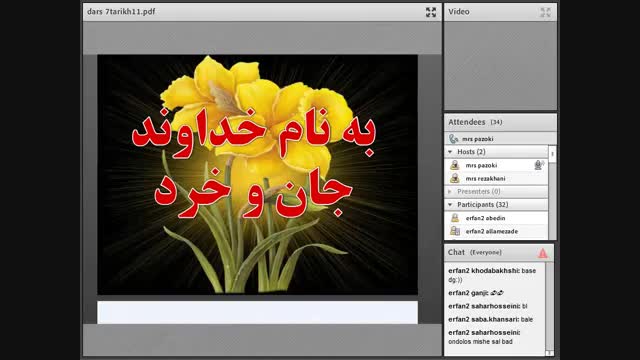Image resolution: width=640 pixels, height=360 pixels.
Task: Expand the Presenters (0) group
Action: point(450,191)
